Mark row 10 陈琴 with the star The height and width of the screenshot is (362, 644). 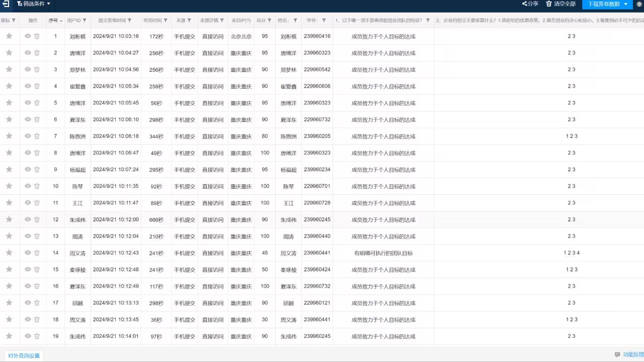9,186
